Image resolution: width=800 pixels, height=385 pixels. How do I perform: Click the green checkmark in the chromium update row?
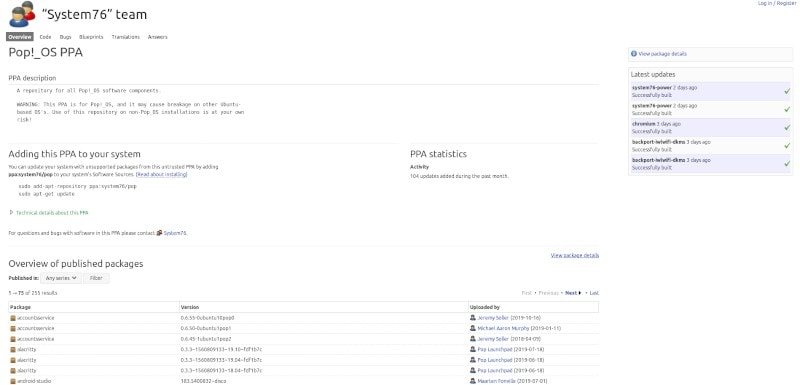tap(787, 127)
